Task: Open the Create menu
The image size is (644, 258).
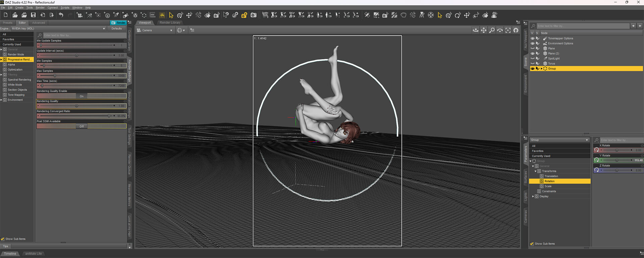Action: (19, 7)
